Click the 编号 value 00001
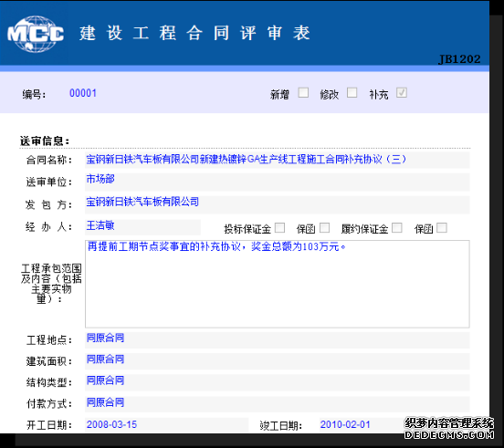 coord(83,93)
